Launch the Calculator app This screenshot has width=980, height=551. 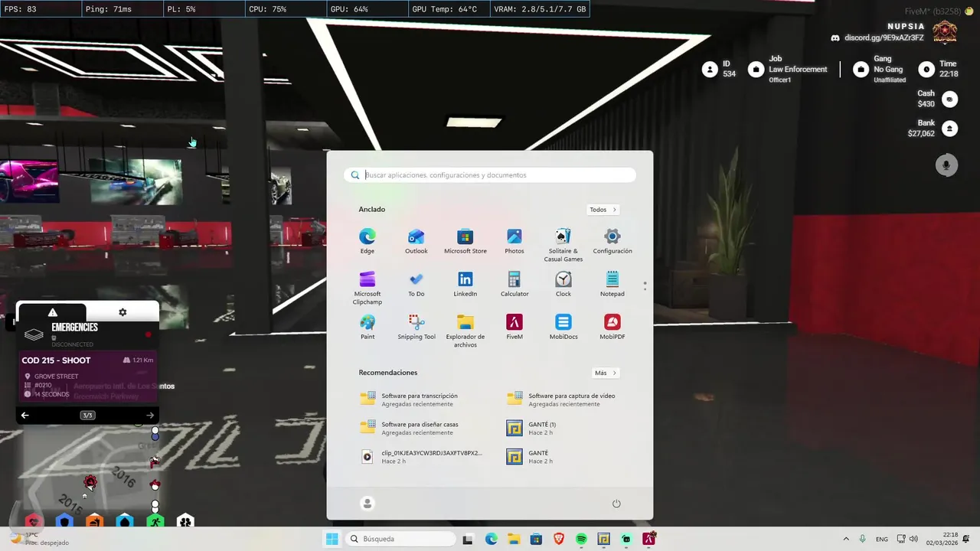[x=514, y=284]
